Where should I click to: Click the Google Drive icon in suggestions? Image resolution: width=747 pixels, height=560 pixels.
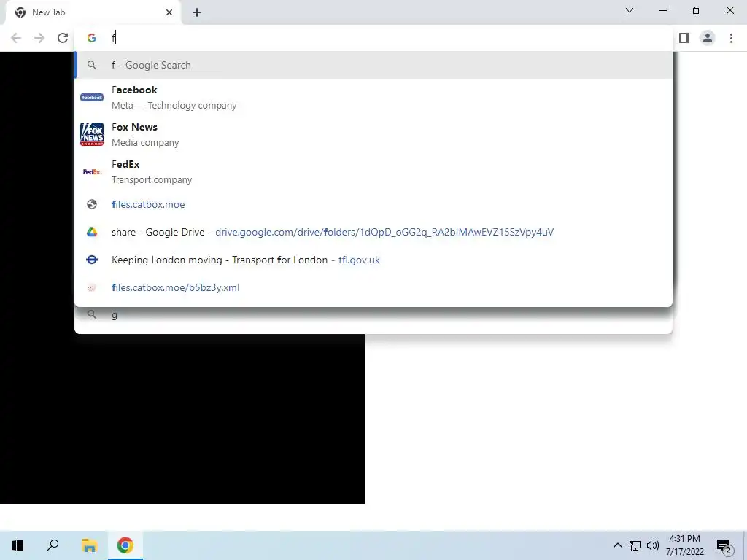tap(92, 232)
